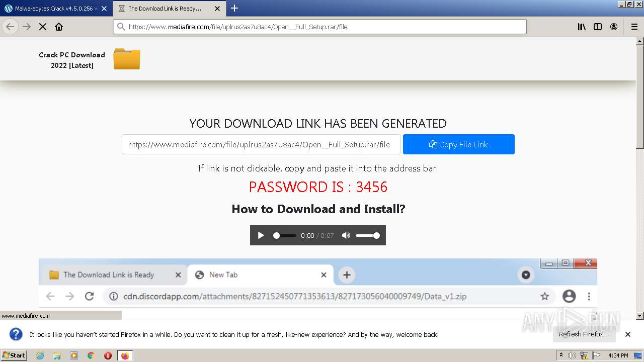The width and height of the screenshot is (644, 362).
Task: Open system tray volume icon
Action: (x=572, y=355)
